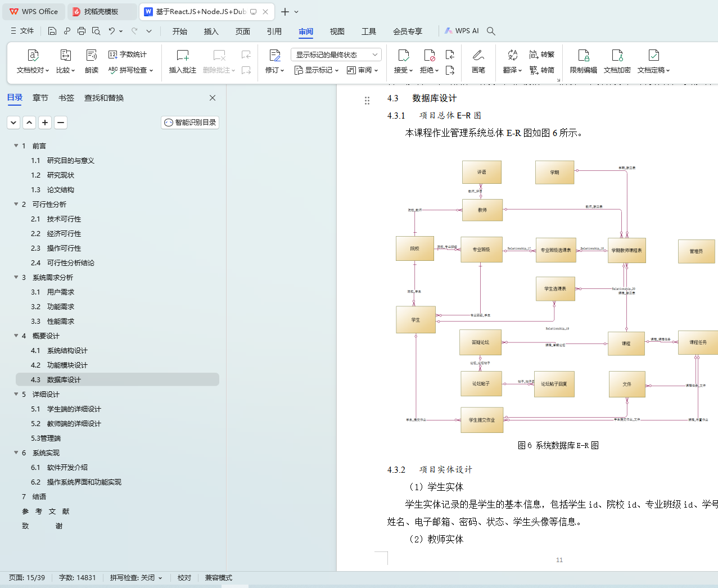Click the print icon in quick toolbar
718x588 pixels.
[82, 31]
